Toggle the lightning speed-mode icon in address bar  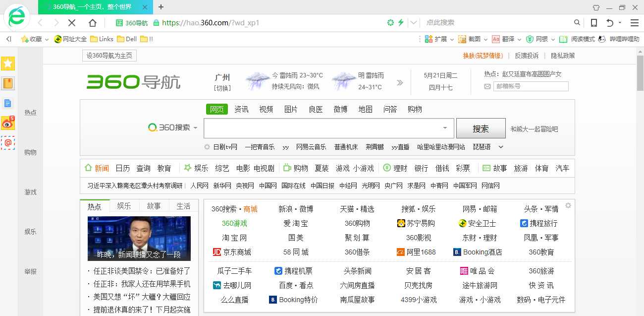(402, 22)
